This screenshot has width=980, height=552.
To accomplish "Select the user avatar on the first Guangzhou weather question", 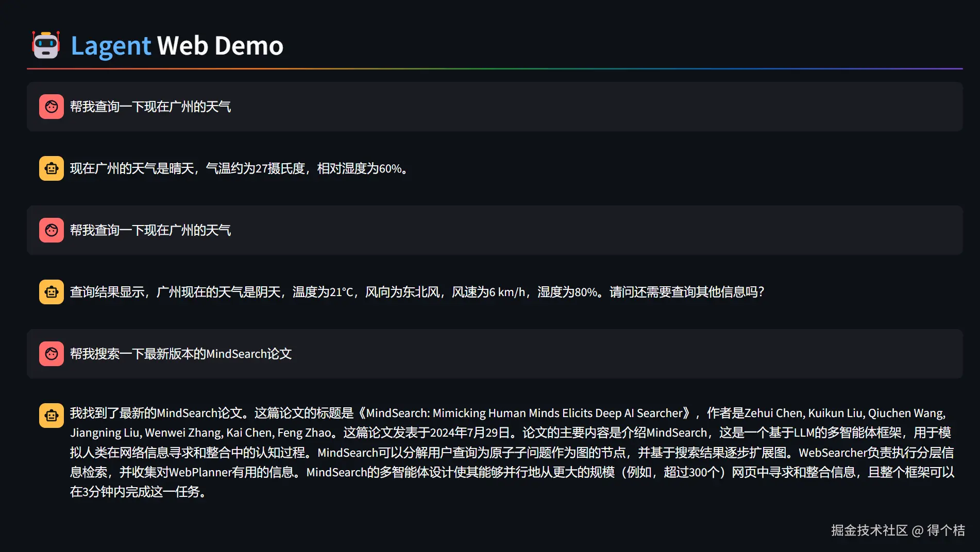I will [x=52, y=107].
